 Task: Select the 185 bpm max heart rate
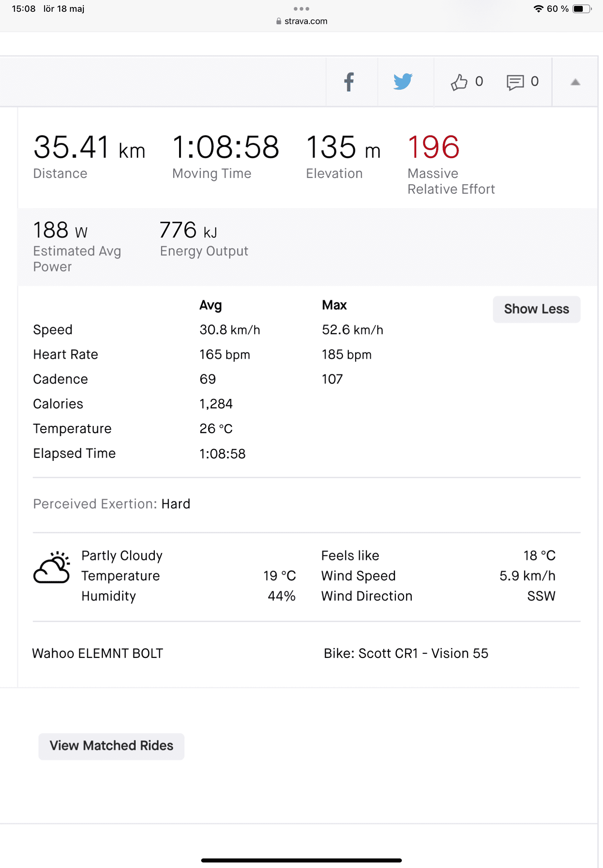pyautogui.click(x=347, y=355)
